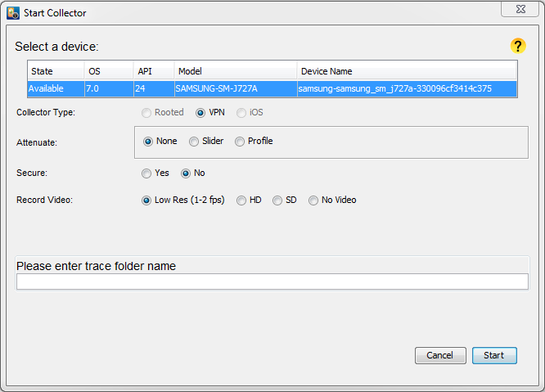
Task: Click the API 24 cell
Action: tap(154, 89)
